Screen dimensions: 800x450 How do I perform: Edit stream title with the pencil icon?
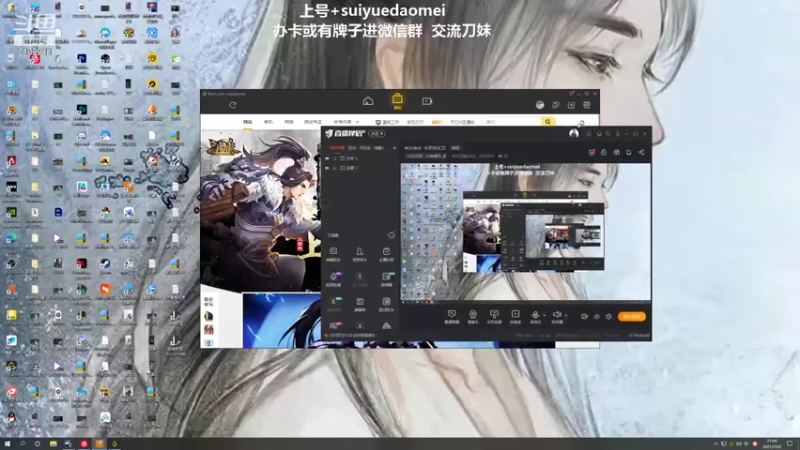[x=444, y=156]
